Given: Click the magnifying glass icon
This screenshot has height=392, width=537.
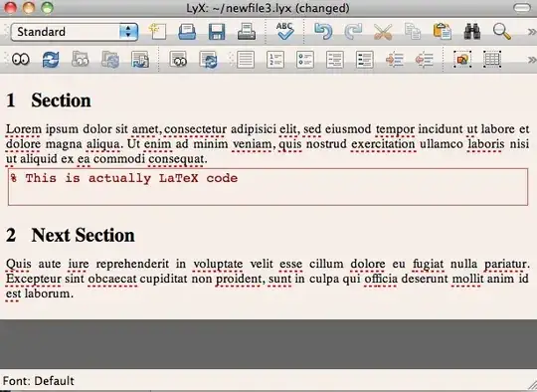Looking at the screenshot, I should click(x=502, y=32).
